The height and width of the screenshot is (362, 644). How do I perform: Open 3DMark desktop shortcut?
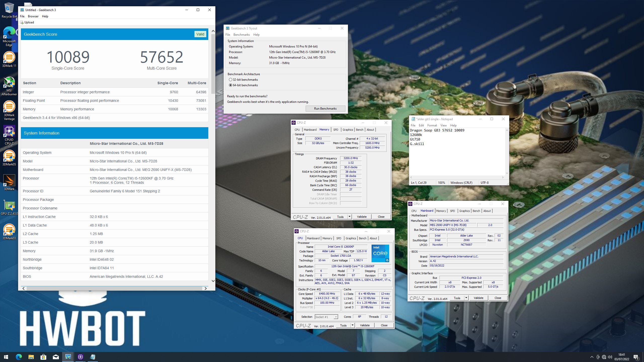9,183
